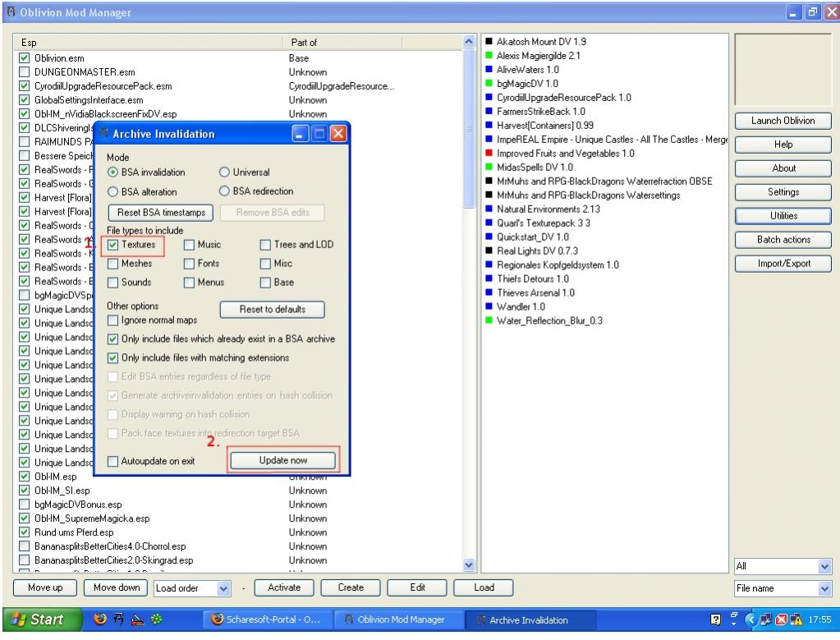Click the black status square beside Akatosh Mount DV

tap(488, 42)
